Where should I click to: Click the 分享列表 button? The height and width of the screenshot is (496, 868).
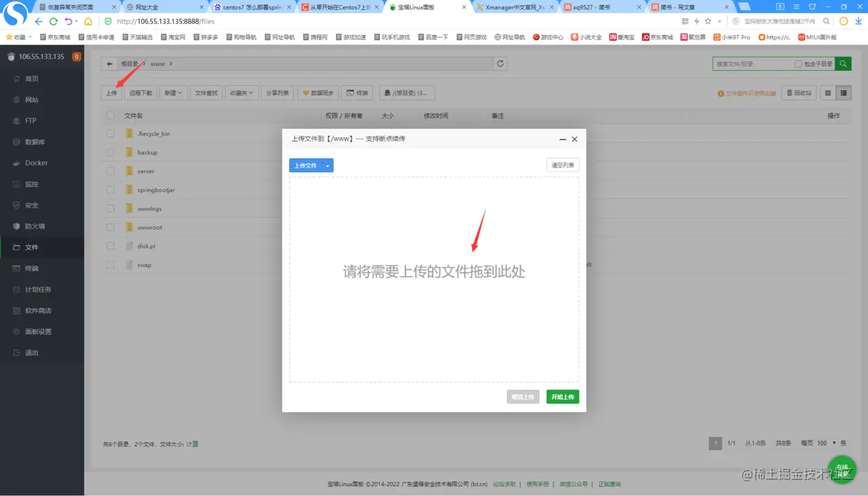(278, 92)
